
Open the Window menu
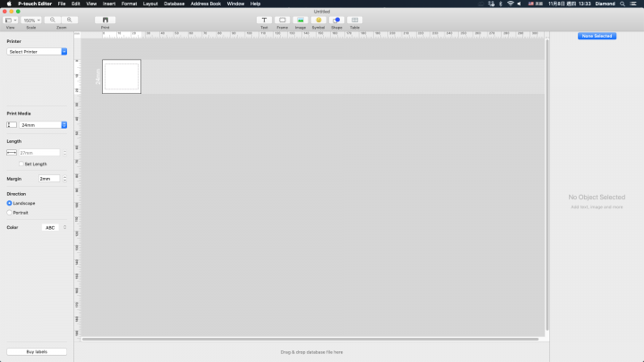[x=236, y=4]
